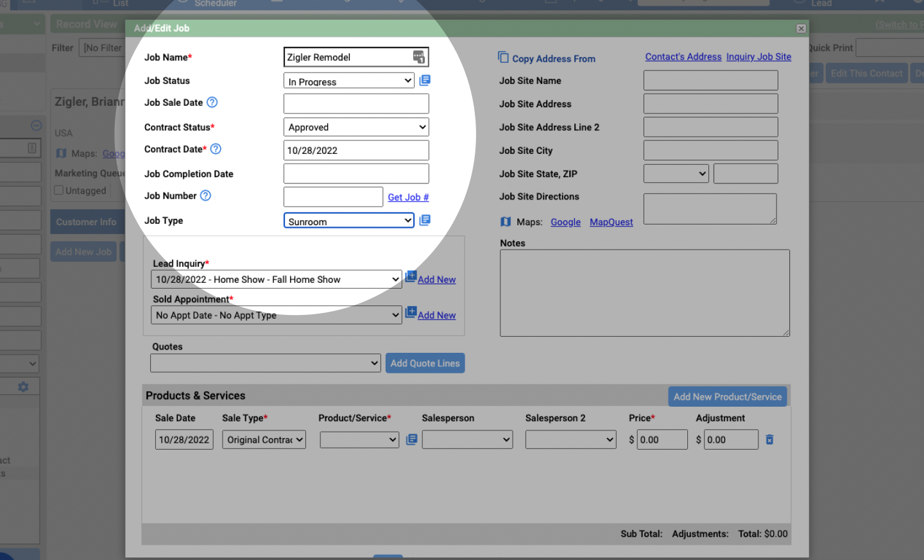Click the Job Name field autofill icon
Viewport: 924px width, 560px height.
[x=418, y=57]
